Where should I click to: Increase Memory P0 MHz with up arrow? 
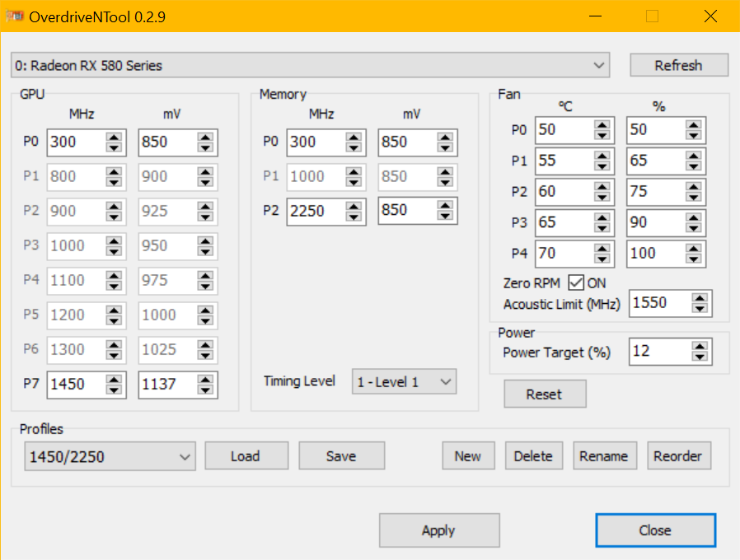[354, 137]
